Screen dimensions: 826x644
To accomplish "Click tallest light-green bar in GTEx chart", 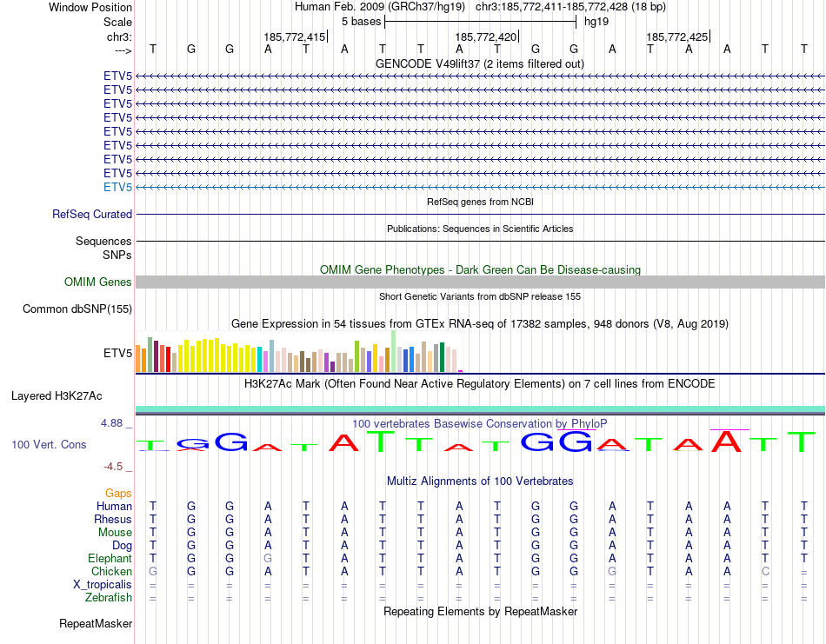I will pos(393,351).
